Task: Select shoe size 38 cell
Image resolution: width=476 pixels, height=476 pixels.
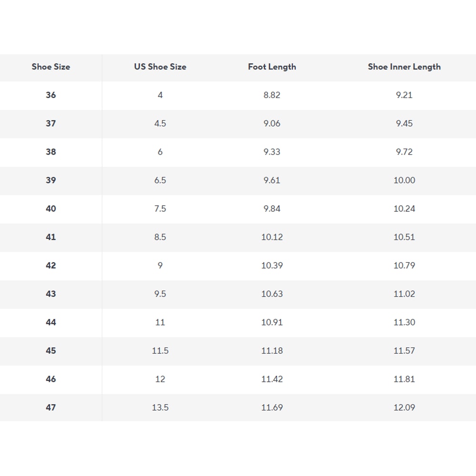Action: (x=51, y=152)
